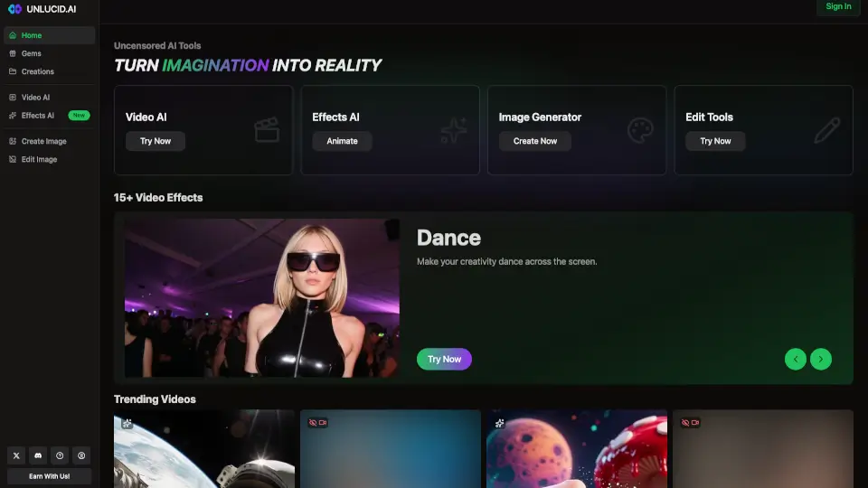The image size is (868, 488).
Task: Click the Effects AI card title
Action: tap(335, 117)
